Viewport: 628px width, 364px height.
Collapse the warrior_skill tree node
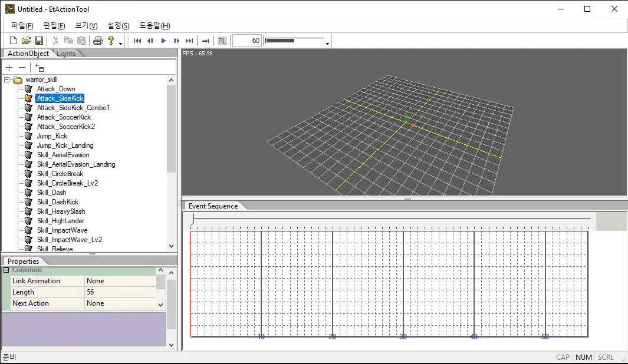7,80
